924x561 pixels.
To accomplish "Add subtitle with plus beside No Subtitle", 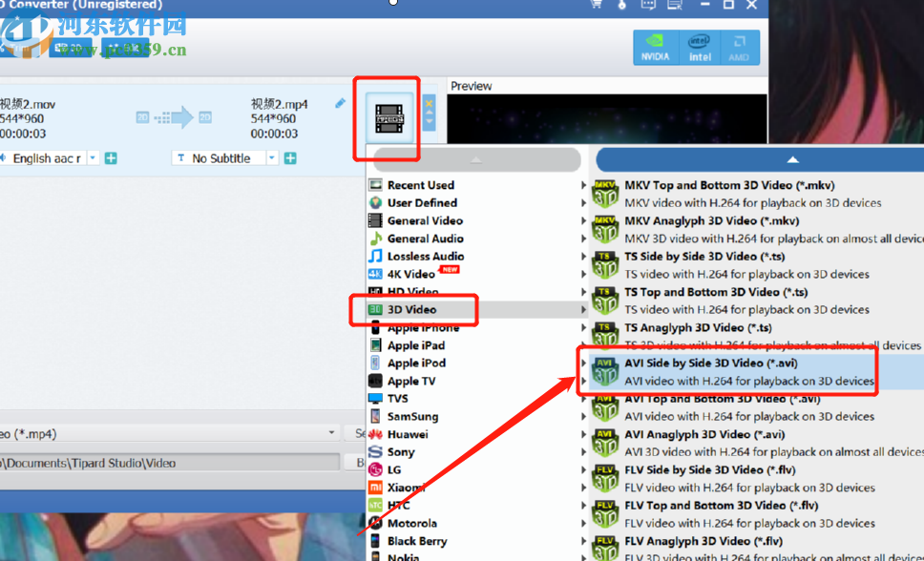I will (290, 158).
